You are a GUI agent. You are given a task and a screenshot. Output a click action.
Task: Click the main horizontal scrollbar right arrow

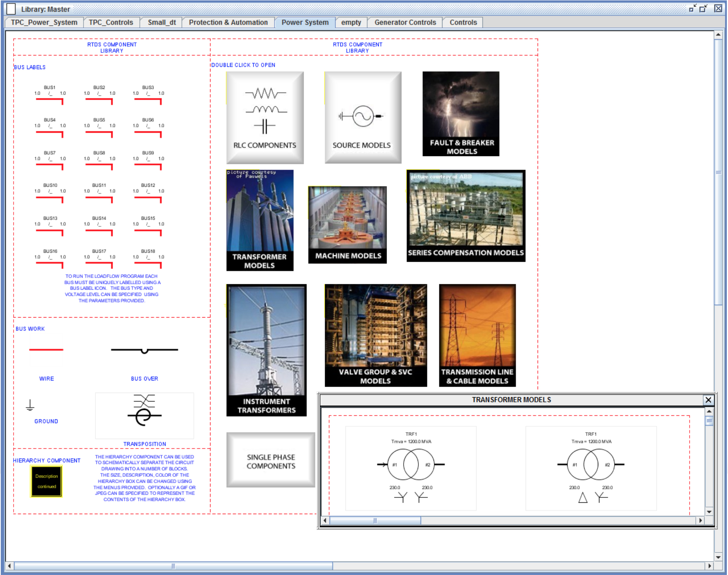click(709, 566)
